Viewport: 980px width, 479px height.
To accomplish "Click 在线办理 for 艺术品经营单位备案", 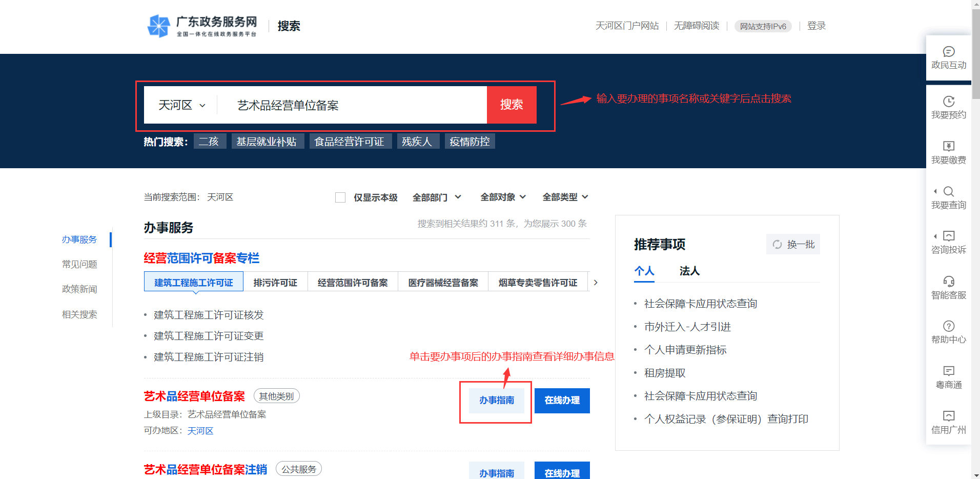I will click(x=562, y=401).
